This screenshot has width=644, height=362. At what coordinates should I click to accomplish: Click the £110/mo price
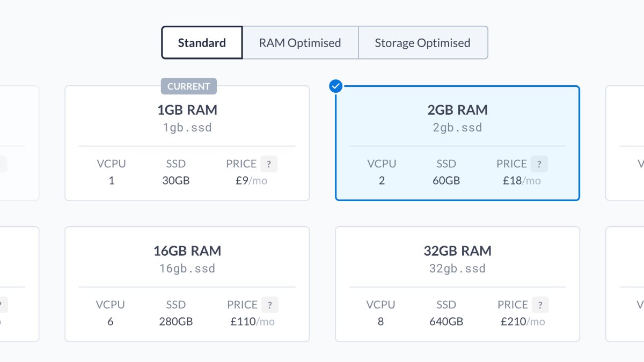coord(253,322)
